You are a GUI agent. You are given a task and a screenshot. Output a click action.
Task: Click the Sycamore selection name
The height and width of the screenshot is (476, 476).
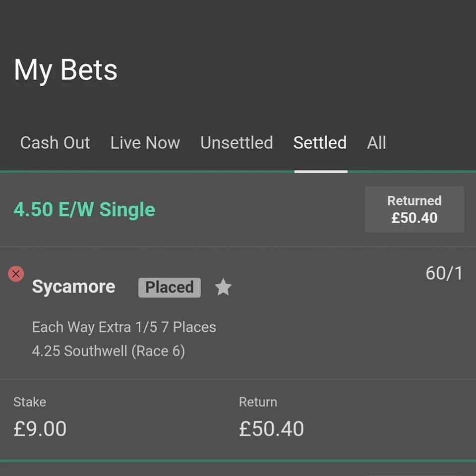click(x=73, y=287)
